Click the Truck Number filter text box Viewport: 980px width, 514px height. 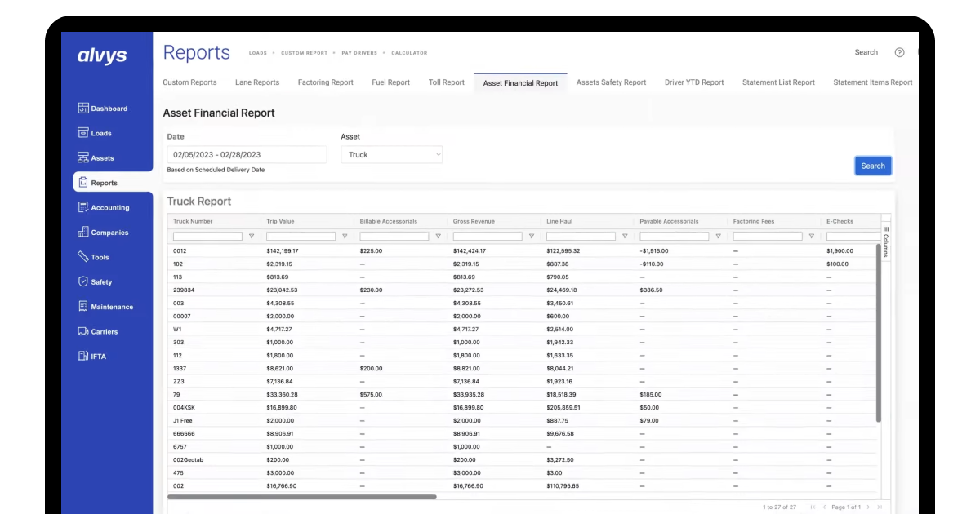[x=207, y=237]
